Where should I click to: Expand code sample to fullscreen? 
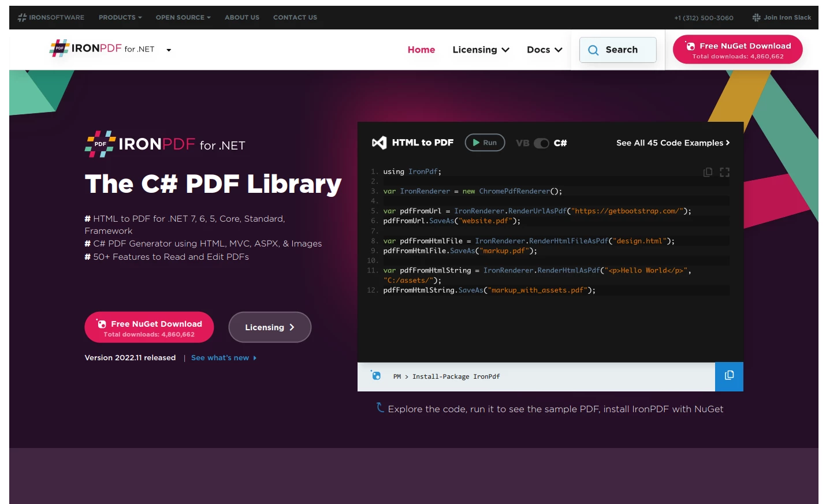point(725,172)
